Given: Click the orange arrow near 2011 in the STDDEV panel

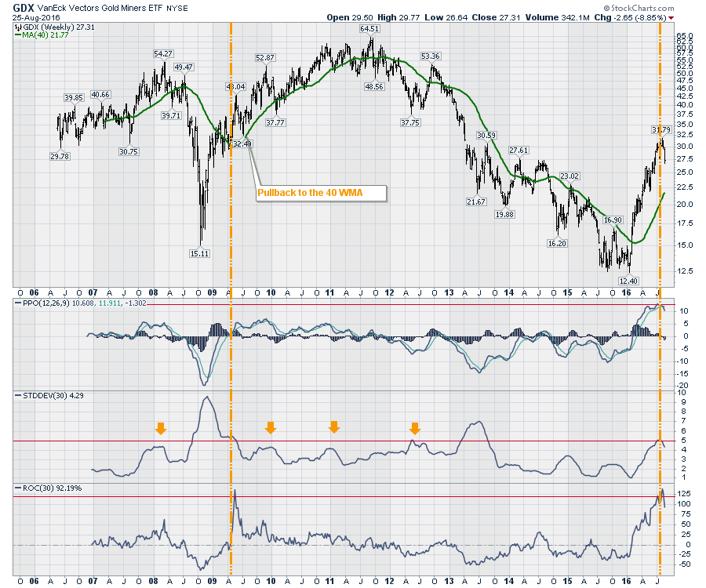Looking at the screenshot, I should (333, 426).
